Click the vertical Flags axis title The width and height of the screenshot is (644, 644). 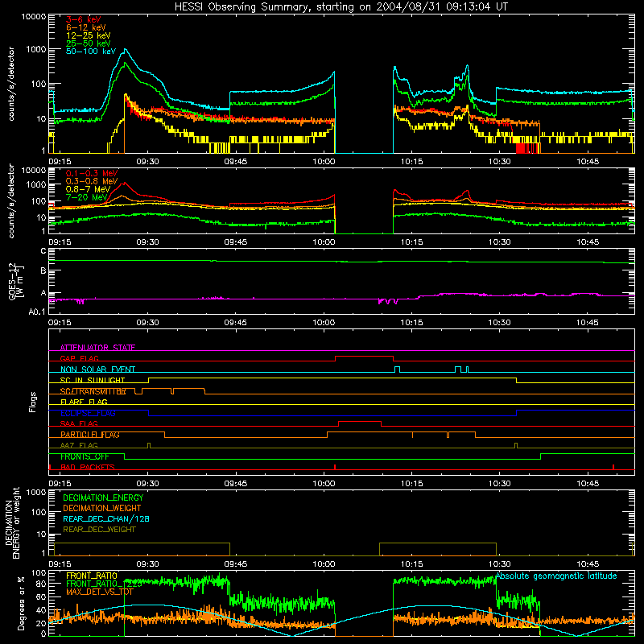33,402
